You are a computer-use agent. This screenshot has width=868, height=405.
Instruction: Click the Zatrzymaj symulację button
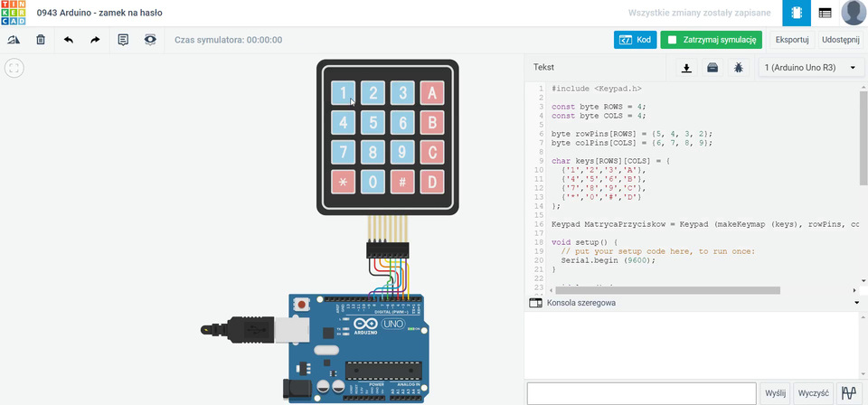pyautogui.click(x=712, y=40)
